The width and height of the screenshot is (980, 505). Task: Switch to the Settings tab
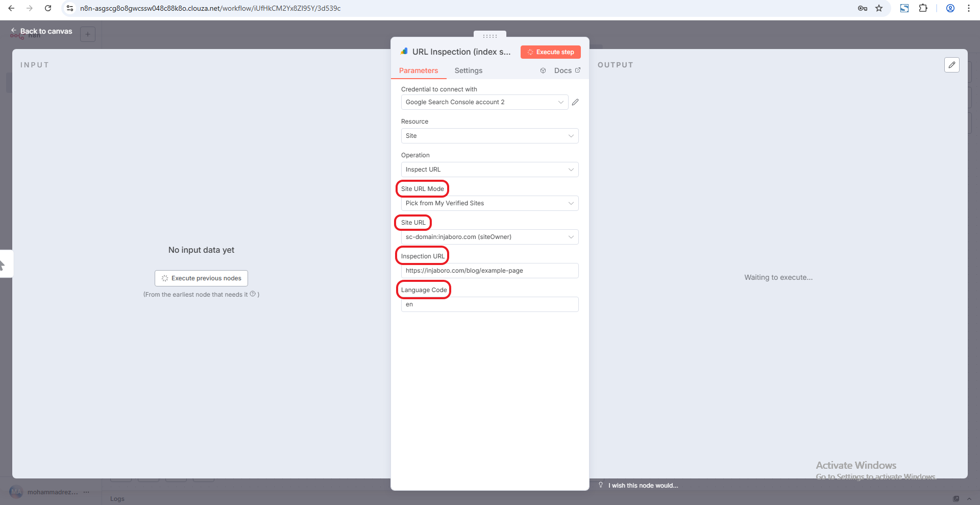tap(468, 71)
